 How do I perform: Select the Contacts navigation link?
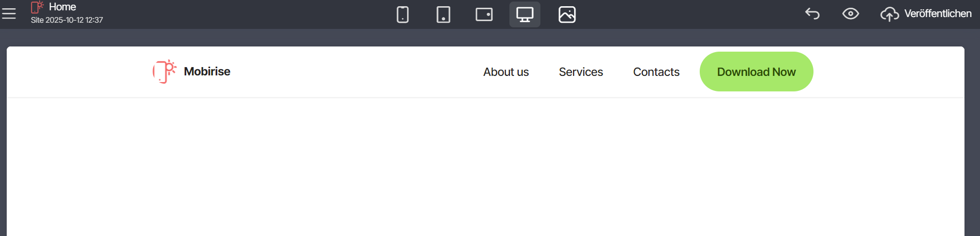click(656, 72)
